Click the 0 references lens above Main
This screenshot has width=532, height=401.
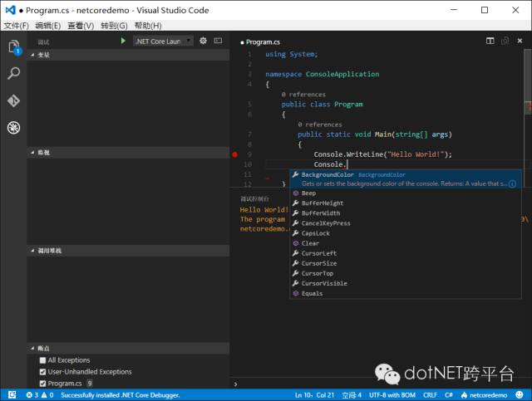click(x=320, y=125)
